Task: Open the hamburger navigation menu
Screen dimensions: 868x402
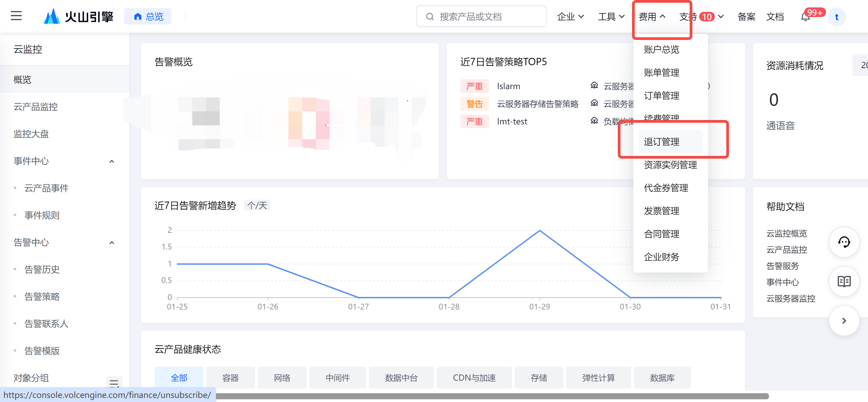Action: 16,16
